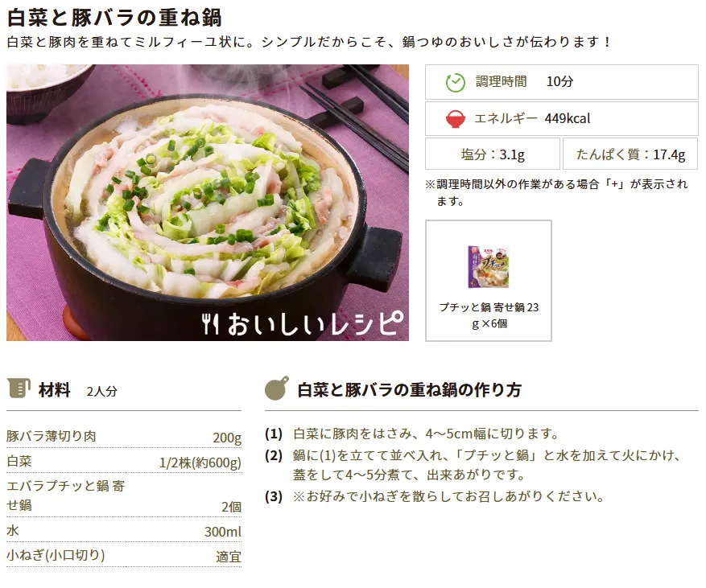Select the 白菜 1/2株 ingredient row
Screen dimensions: 706x588
pos(124,462)
